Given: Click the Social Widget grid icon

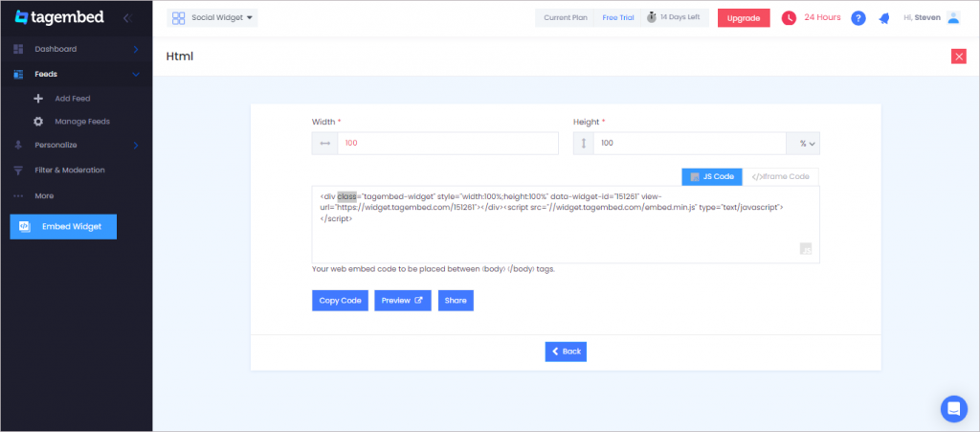Looking at the screenshot, I should (179, 18).
